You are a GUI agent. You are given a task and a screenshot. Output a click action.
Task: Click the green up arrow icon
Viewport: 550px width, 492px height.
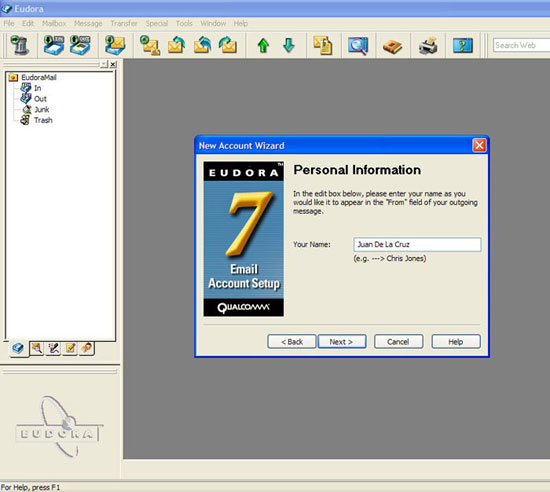(x=263, y=46)
